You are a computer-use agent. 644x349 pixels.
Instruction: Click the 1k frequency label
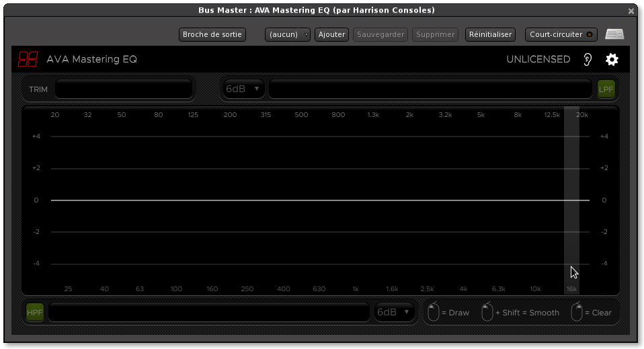(x=355, y=289)
